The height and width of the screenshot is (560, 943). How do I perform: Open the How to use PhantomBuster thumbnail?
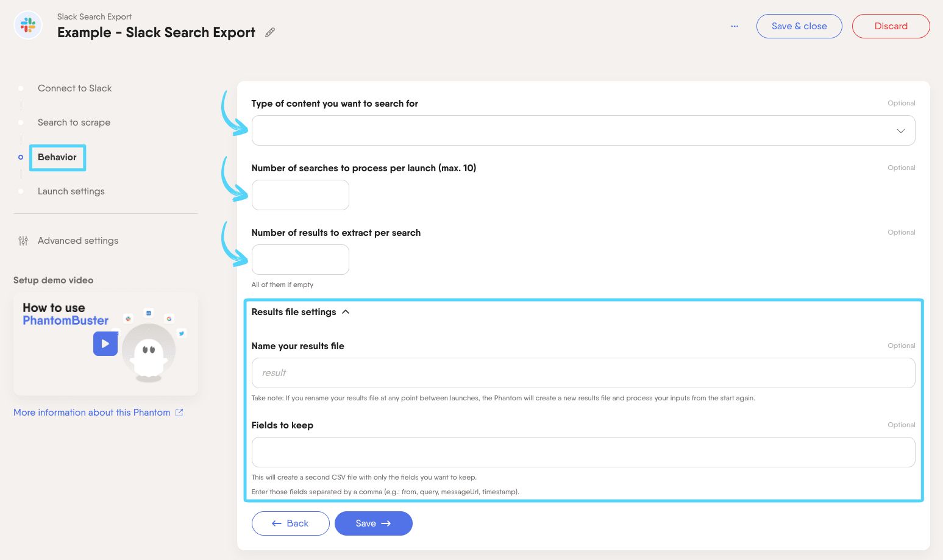[x=105, y=344]
